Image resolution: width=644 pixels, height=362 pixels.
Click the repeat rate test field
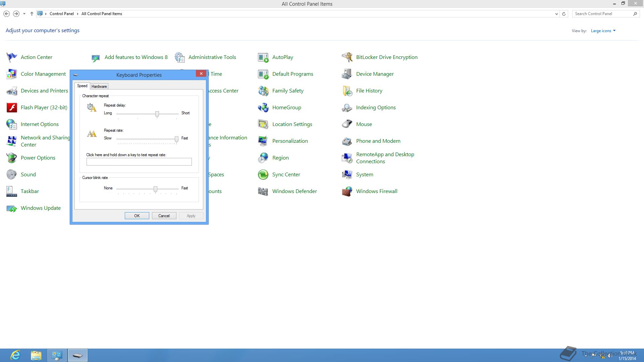[x=139, y=162]
